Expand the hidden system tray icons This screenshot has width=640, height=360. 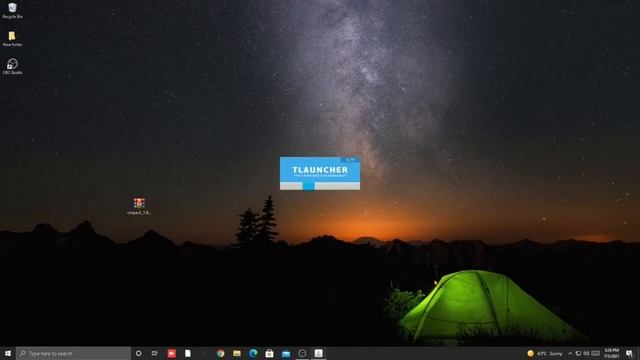pyautogui.click(x=570, y=353)
